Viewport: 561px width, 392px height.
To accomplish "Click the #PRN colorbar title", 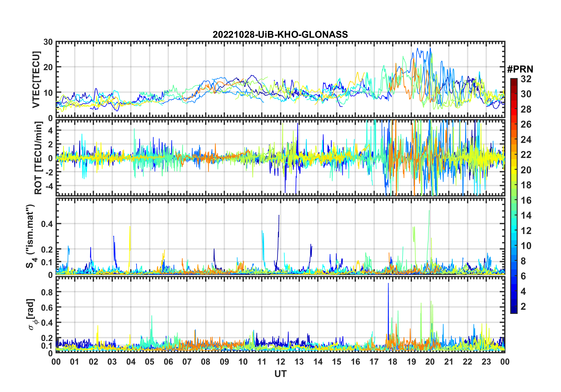I will [x=520, y=69].
